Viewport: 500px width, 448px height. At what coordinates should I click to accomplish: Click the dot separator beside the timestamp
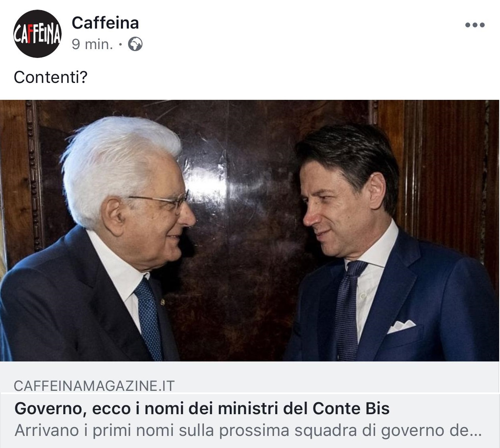pos(120,45)
